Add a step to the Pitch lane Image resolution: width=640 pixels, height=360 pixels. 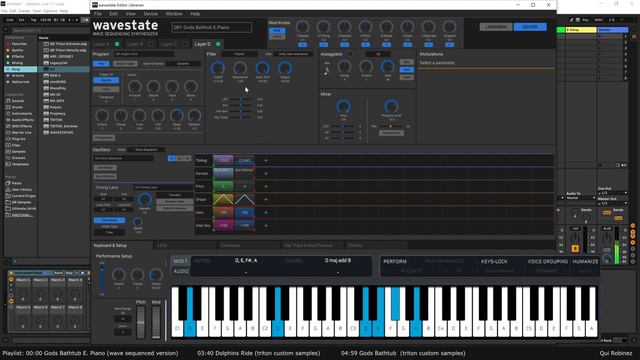point(266,187)
